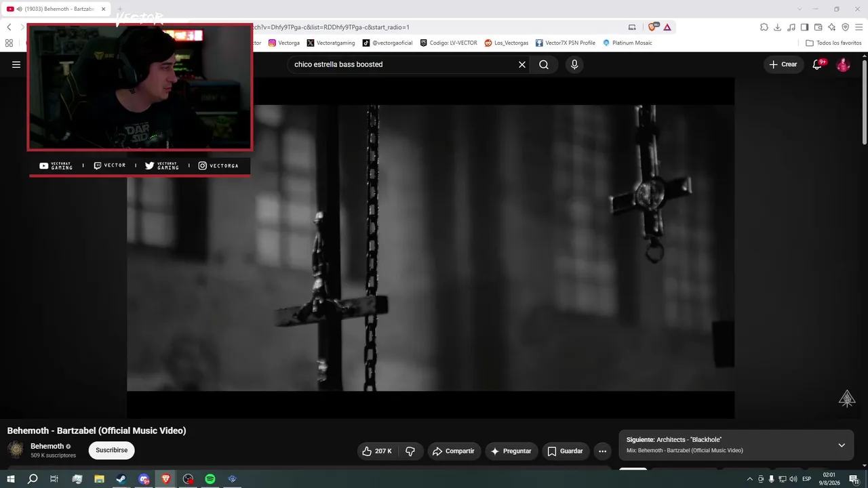Screen dimensions: 868x488
Task: Click the tray microphone status icon
Action: (771, 479)
